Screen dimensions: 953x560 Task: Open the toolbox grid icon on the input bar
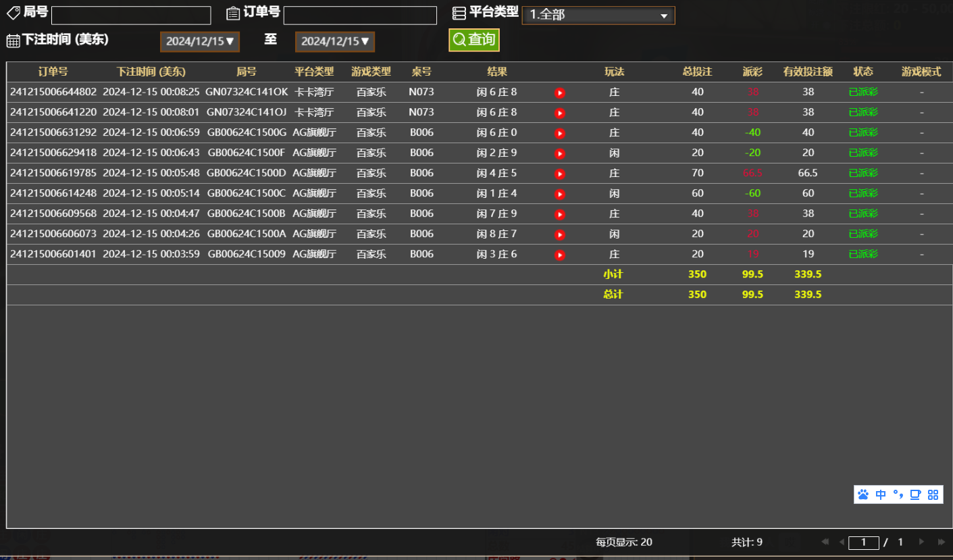(933, 494)
